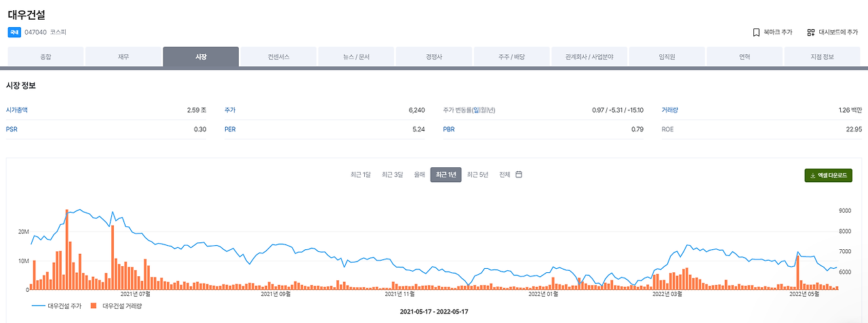Open the PSR link
The width and height of the screenshot is (868, 323).
pos(12,129)
